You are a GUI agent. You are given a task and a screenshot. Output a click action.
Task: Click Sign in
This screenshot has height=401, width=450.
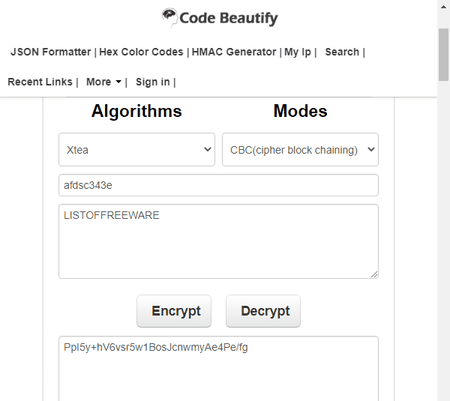pos(153,82)
